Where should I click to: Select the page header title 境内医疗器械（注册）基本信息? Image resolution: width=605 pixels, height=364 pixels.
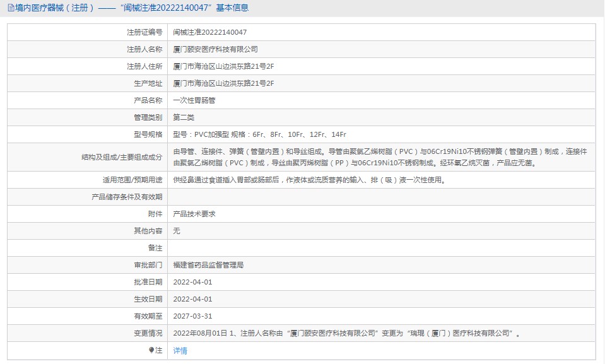[x=132, y=8]
